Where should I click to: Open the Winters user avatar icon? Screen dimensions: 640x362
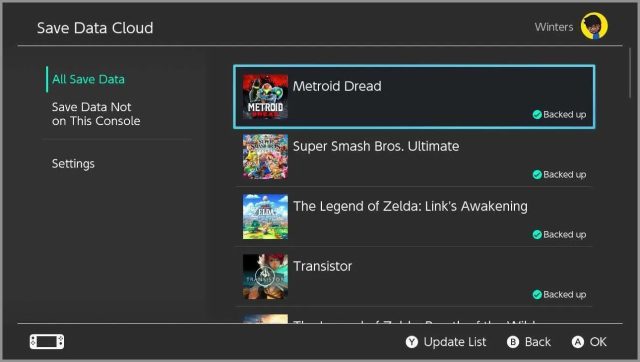[594, 26]
